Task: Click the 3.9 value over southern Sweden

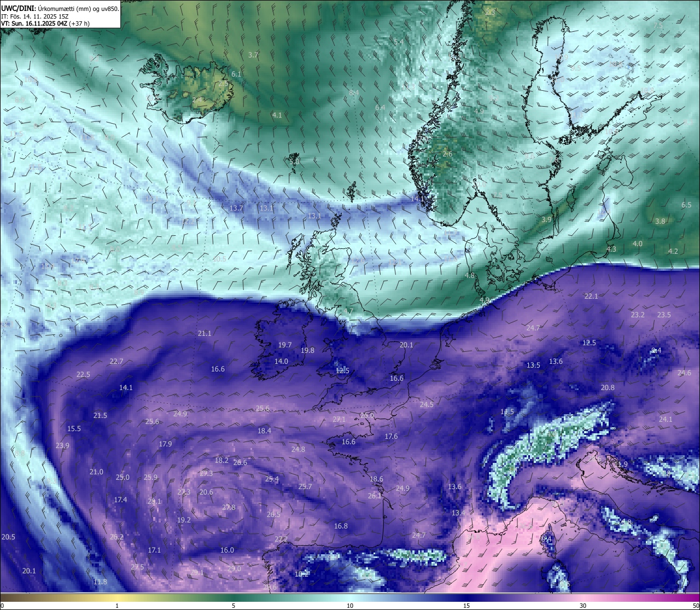Action: (546, 220)
